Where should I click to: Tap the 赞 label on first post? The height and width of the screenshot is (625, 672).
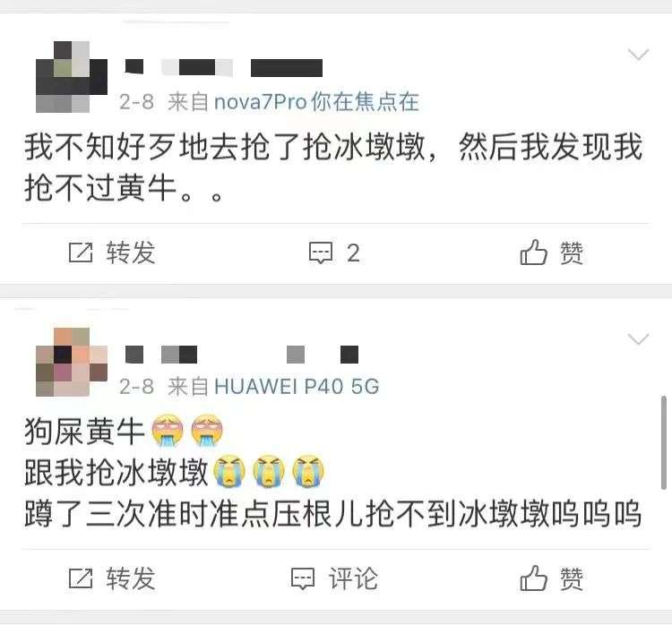(x=572, y=253)
